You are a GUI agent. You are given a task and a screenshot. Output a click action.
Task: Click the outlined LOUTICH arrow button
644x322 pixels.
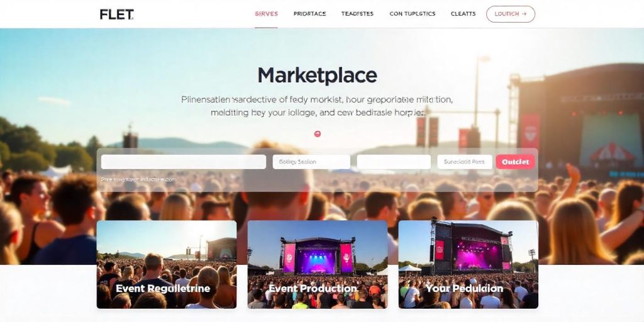point(511,14)
